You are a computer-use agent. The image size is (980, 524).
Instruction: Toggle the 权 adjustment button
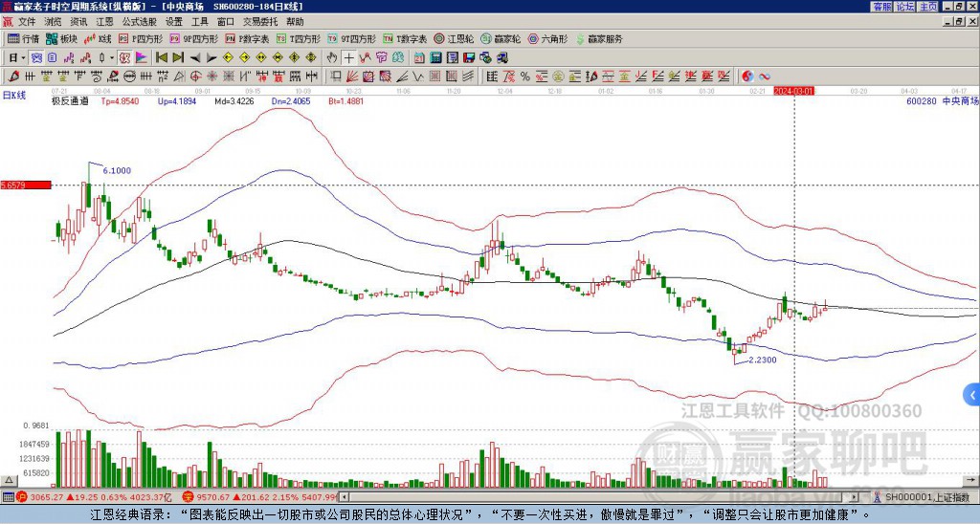[124, 58]
